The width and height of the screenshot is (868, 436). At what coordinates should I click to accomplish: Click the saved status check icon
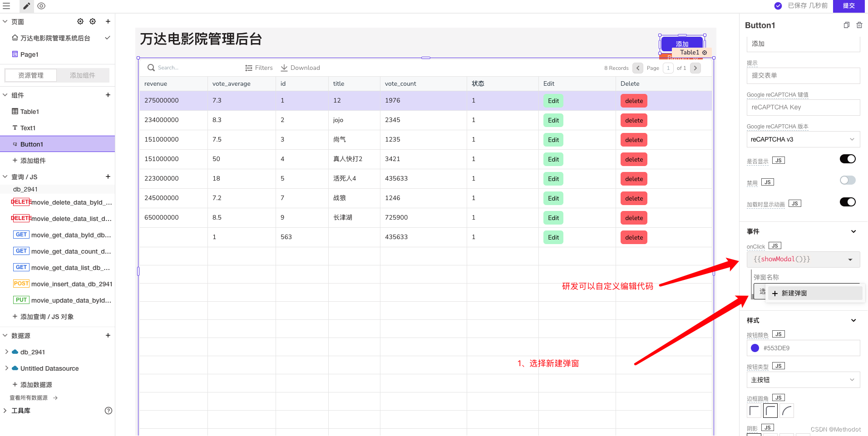pos(778,6)
